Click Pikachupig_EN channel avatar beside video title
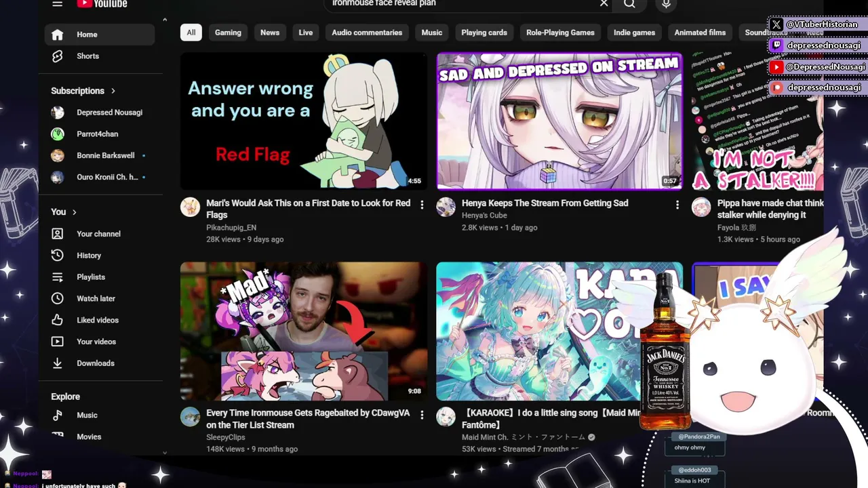 click(x=190, y=207)
